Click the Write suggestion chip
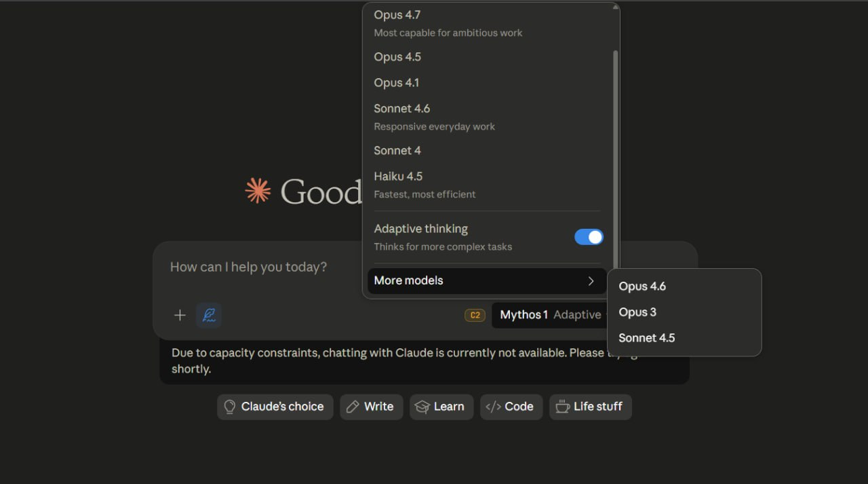The width and height of the screenshot is (868, 484). tap(372, 407)
